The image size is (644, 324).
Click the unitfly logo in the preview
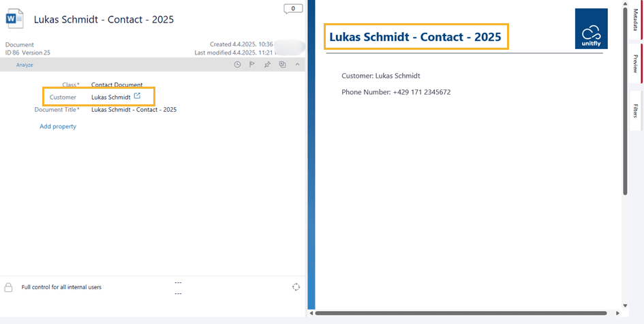click(x=591, y=29)
